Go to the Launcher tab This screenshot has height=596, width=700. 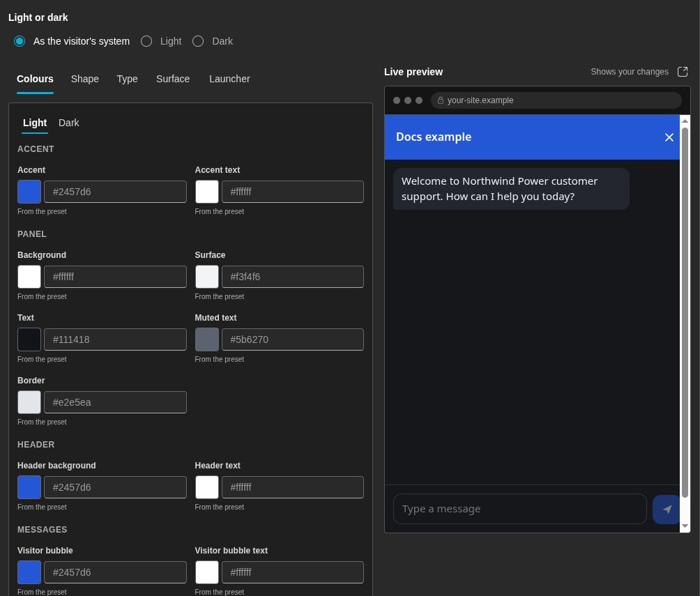(x=229, y=79)
